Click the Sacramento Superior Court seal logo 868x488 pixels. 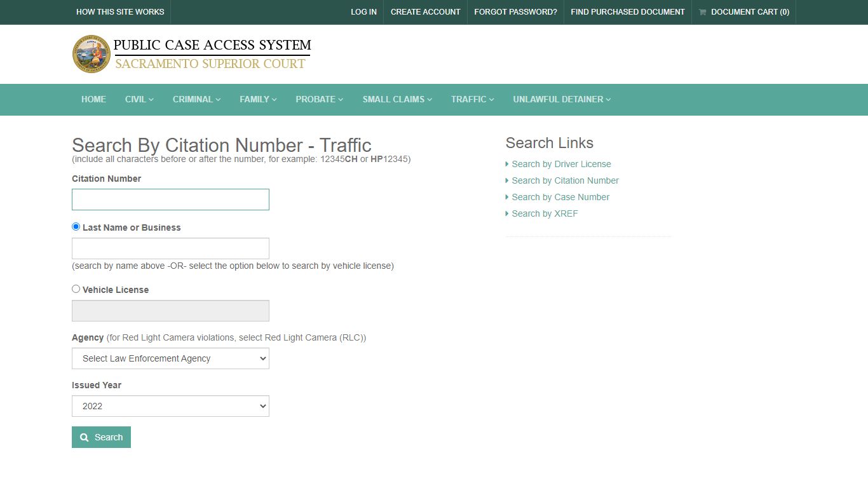92,54
